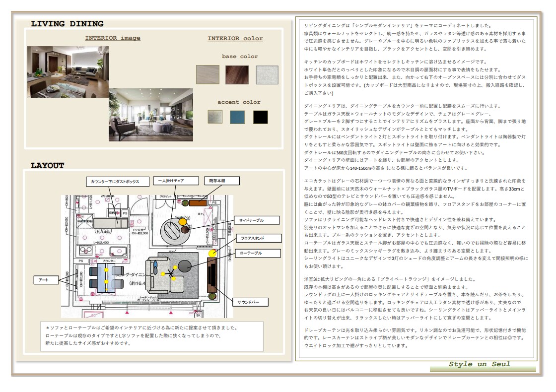
Task: Select the dark walnut base color swatch
Action: (237, 74)
